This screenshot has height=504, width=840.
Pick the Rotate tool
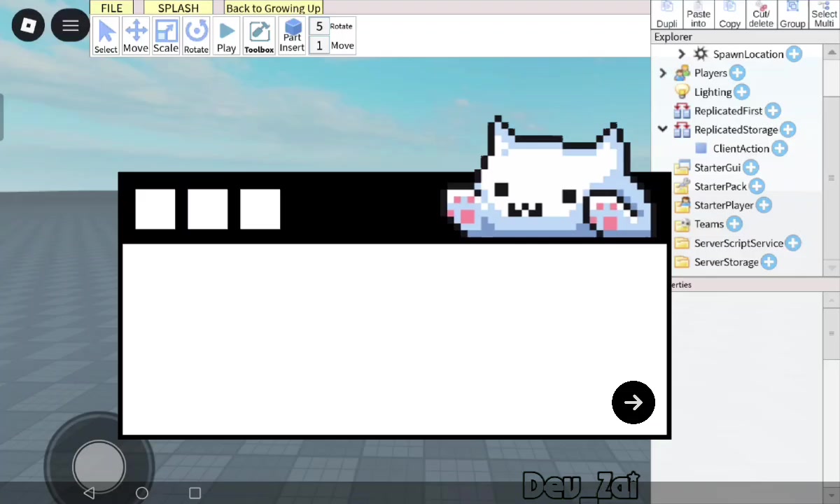pyautogui.click(x=196, y=36)
